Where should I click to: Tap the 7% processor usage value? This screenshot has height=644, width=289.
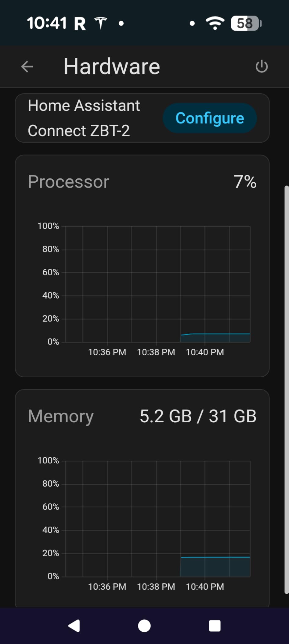coord(245,182)
